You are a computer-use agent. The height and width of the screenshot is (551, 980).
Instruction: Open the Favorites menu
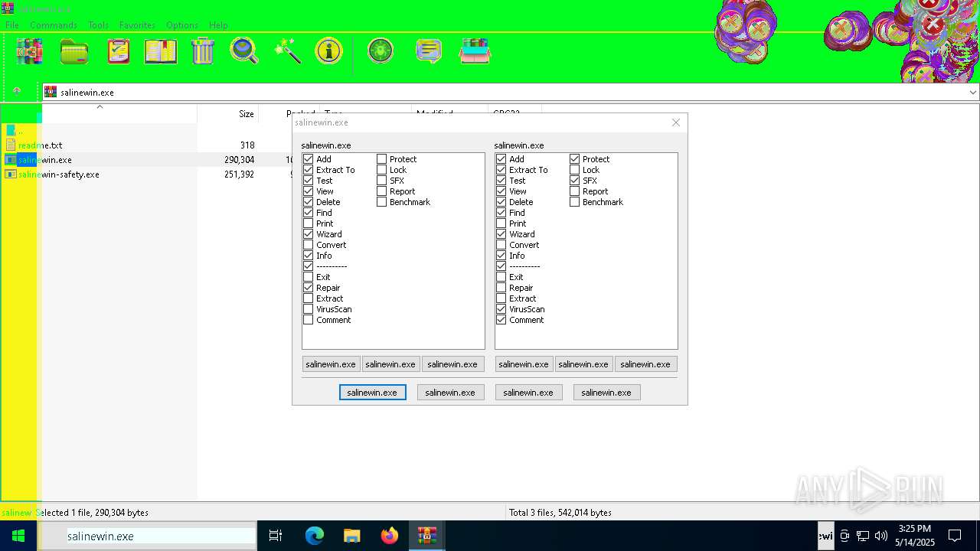(x=137, y=25)
